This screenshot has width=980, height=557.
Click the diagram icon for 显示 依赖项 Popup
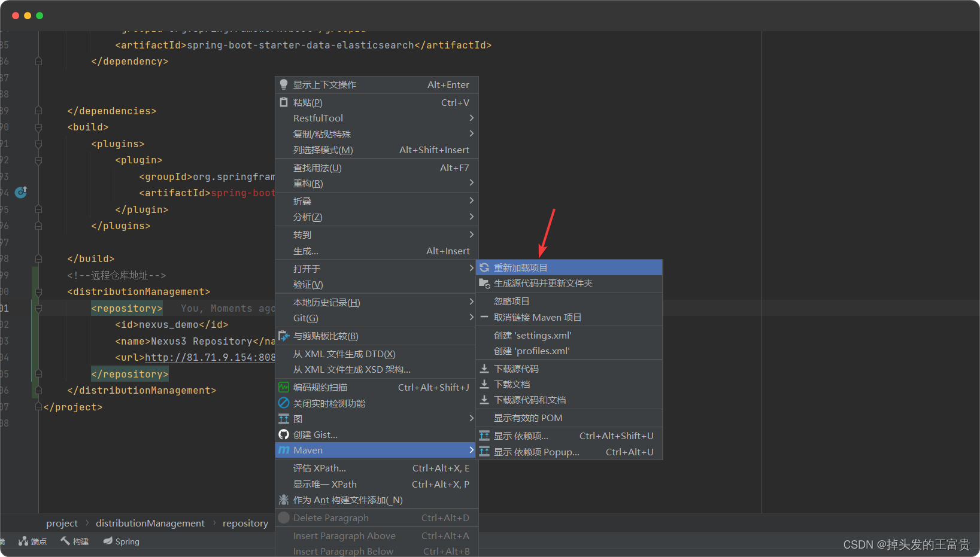484,452
